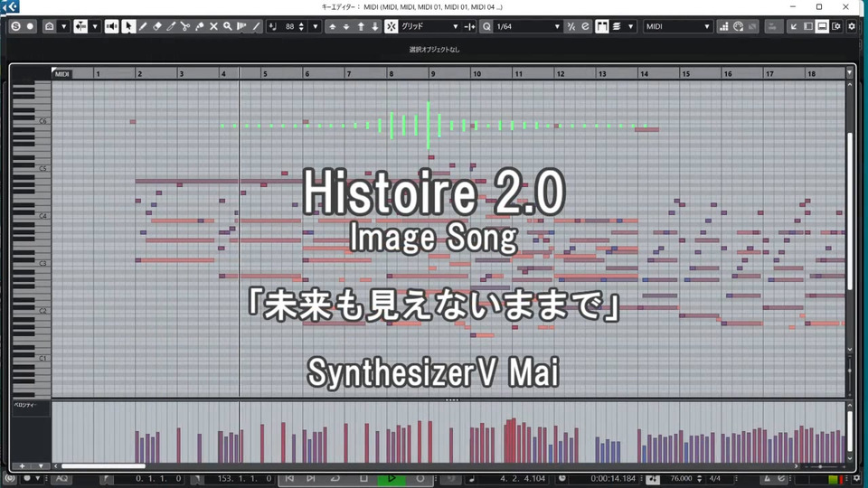This screenshot has height=488, width=868.
Task: Click the Quantize Q apply button
Action: pyautogui.click(x=486, y=26)
